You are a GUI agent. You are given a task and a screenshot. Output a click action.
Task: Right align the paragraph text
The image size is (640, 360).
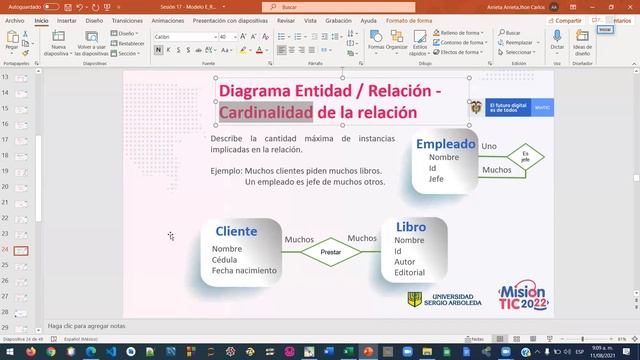(302, 50)
